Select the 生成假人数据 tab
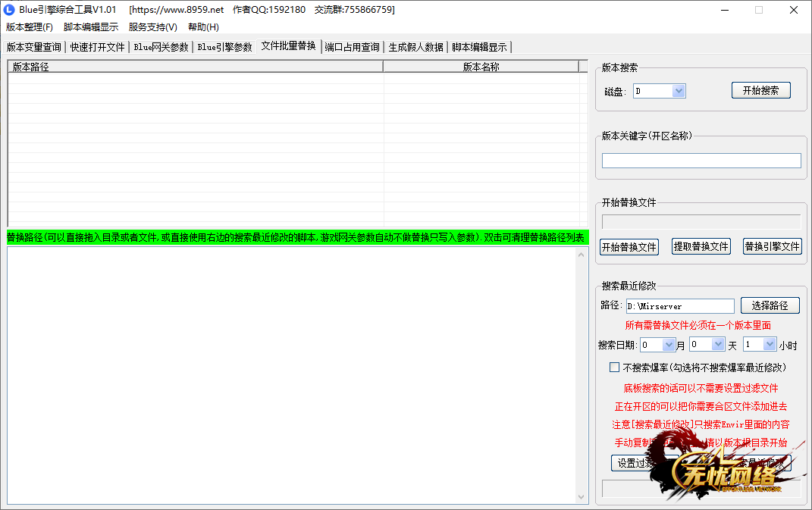The height and width of the screenshot is (510, 812). 415,47
